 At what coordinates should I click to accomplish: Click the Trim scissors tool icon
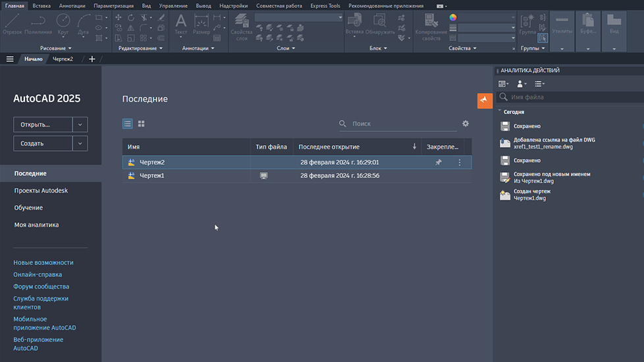point(144,17)
